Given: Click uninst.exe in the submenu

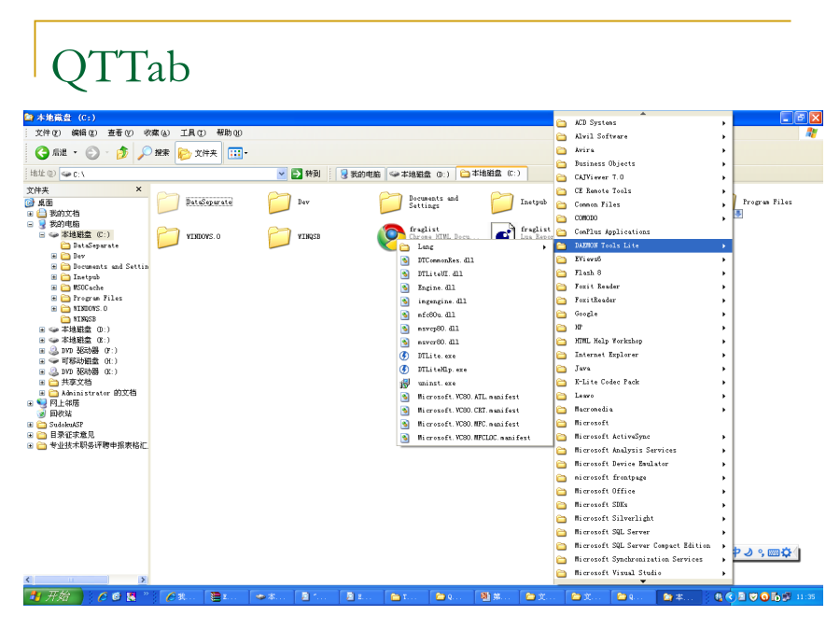Looking at the screenshot, I should point(475,384).
